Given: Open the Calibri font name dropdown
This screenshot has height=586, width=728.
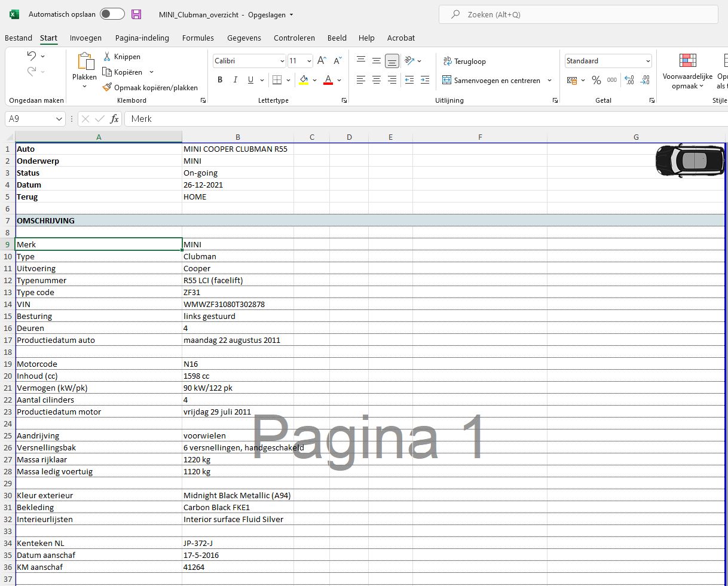Looking at the screenshot, I should tap(282, 61).
